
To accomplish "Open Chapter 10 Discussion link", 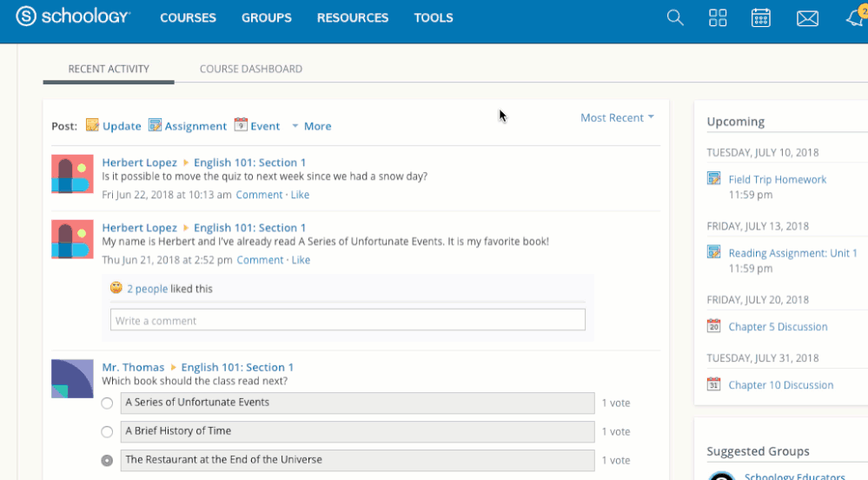I will click(x=780, y=385).
